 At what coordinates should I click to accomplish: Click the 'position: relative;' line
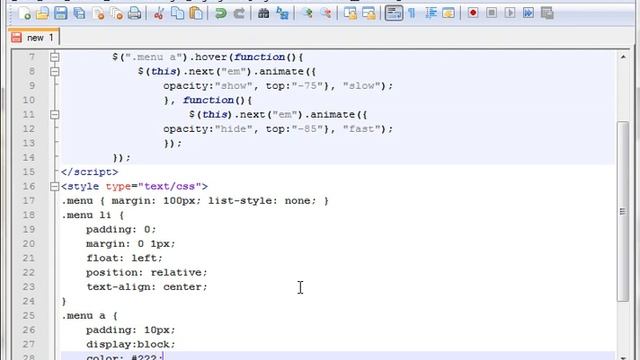click(x=147, y=272)
